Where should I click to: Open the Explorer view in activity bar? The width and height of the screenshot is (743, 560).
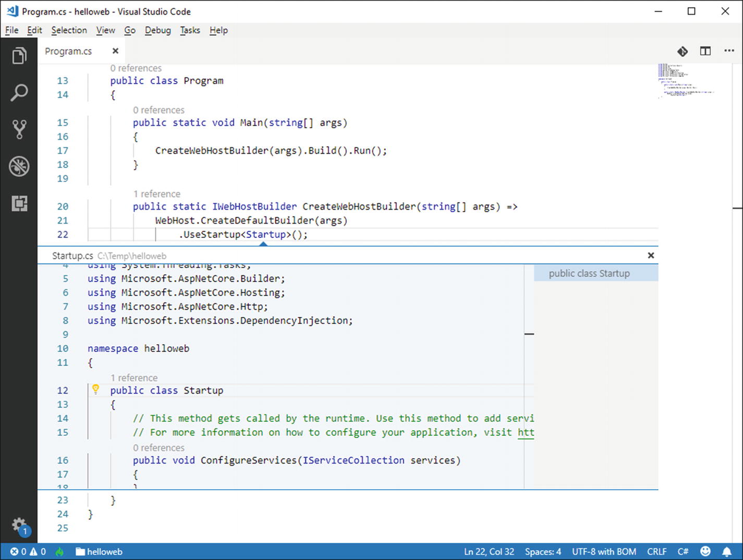click(19, 56)
